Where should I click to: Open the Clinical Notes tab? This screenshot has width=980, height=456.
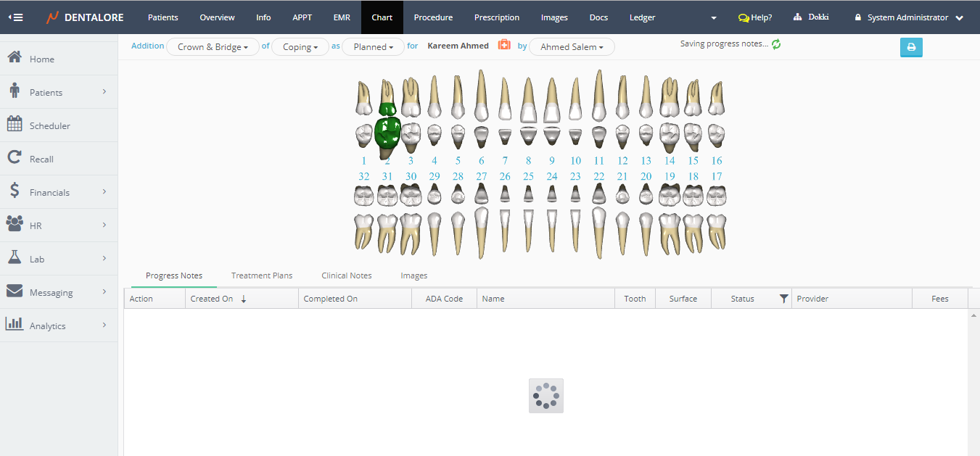[x=347, y=275]
